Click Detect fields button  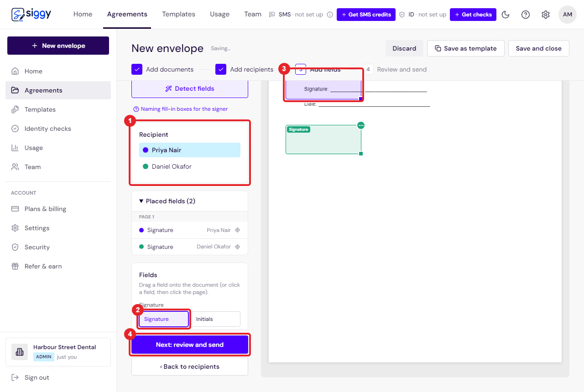pyautogui.click(x=190, y=89)
